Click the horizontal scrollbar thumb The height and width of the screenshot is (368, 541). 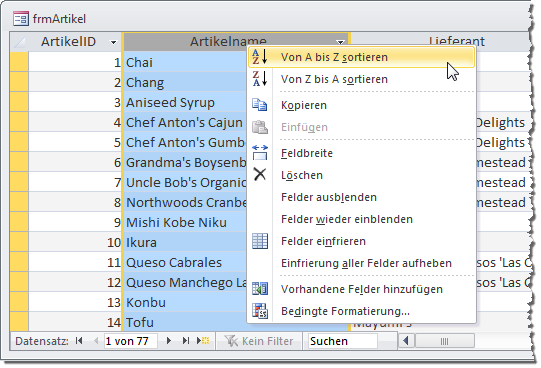[445, 341]
